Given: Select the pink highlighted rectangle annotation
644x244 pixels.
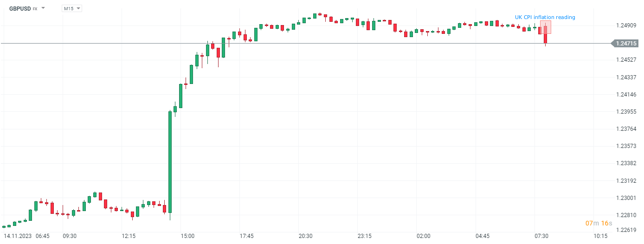Looking at the screenshot, I should point(546,27).
